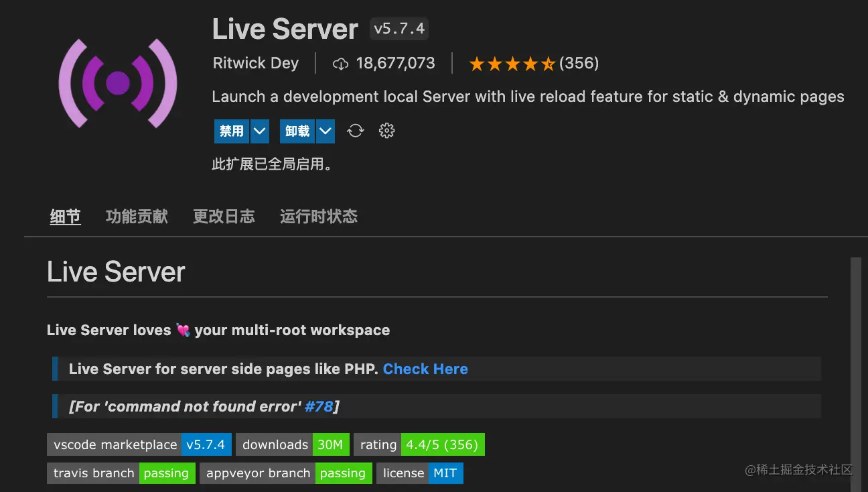868x492 pixels.
Task: Click the vscode marketplace v5.7.4 badge
Action: pos(139,444)
